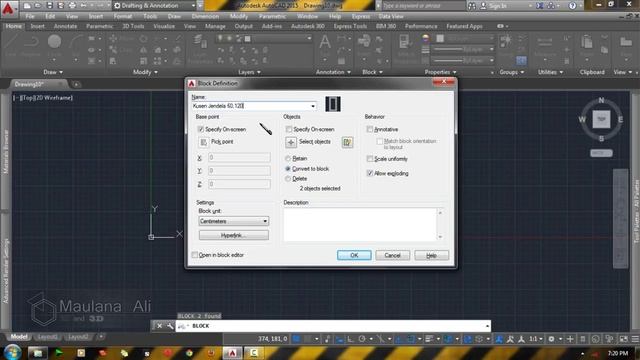Expand the Properties panel flyout
This screenshot has width=640, height=360.
pyautogui.click(x=440, y=72)
